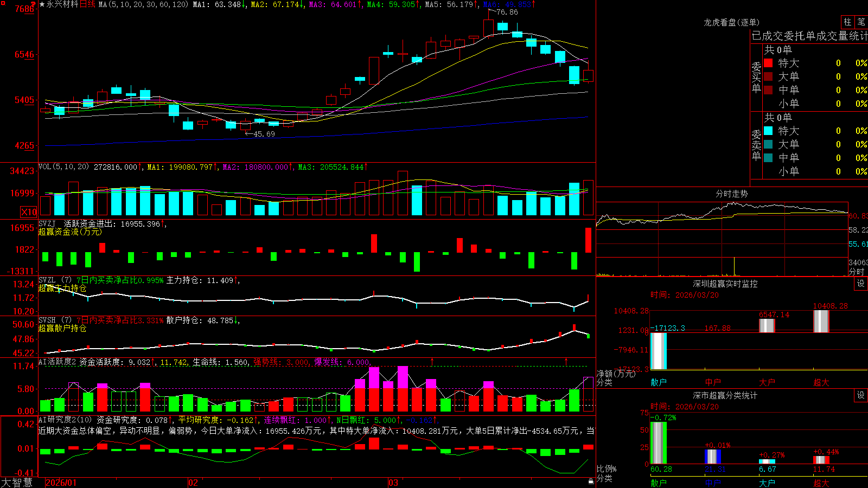Click the small red square icon at top-left corner

[3, 3]
